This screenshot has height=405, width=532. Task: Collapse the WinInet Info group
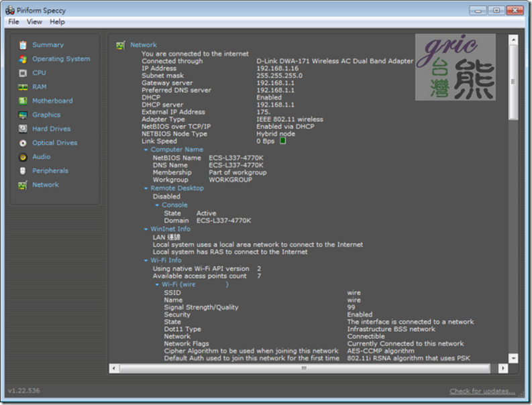pos(146,229)
